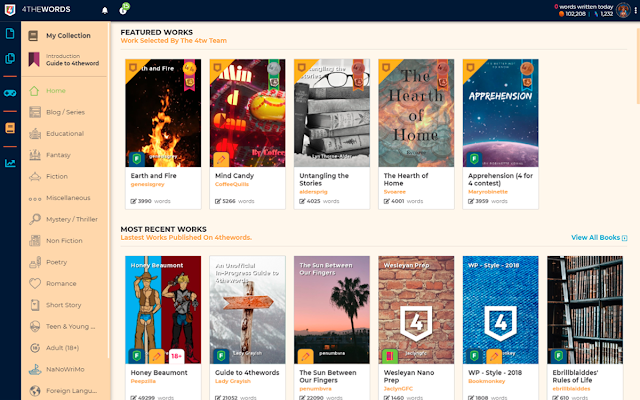Open the WP - Style - 2018 cover
Viewport: 640px width, 400px height.
pyautogui.click(x=500, y=310)
